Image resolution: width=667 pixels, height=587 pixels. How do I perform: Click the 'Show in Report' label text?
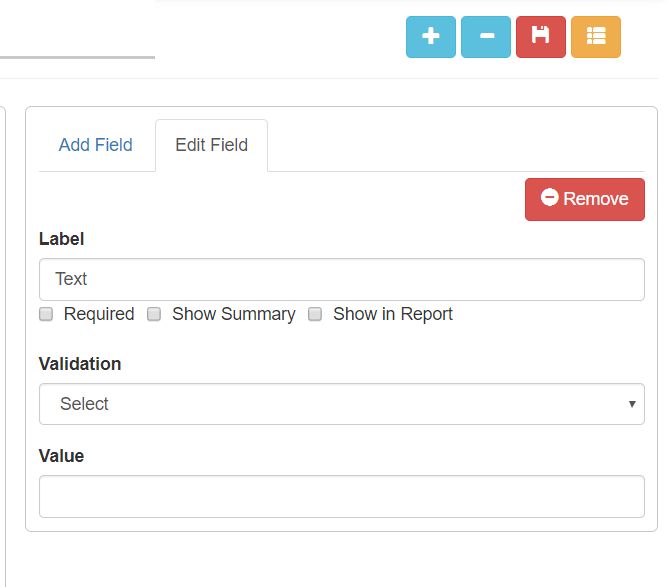(x=393, y=314)
